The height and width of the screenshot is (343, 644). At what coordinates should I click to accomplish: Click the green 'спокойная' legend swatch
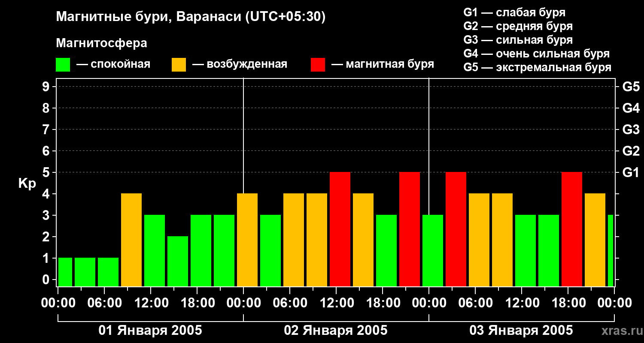(x=63, y=65)
